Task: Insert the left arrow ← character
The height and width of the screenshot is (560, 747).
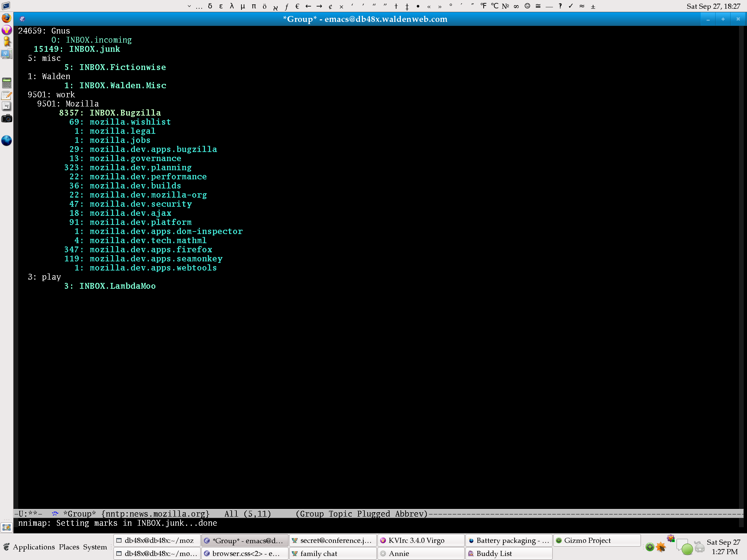Action: click(x=308, y=6)
